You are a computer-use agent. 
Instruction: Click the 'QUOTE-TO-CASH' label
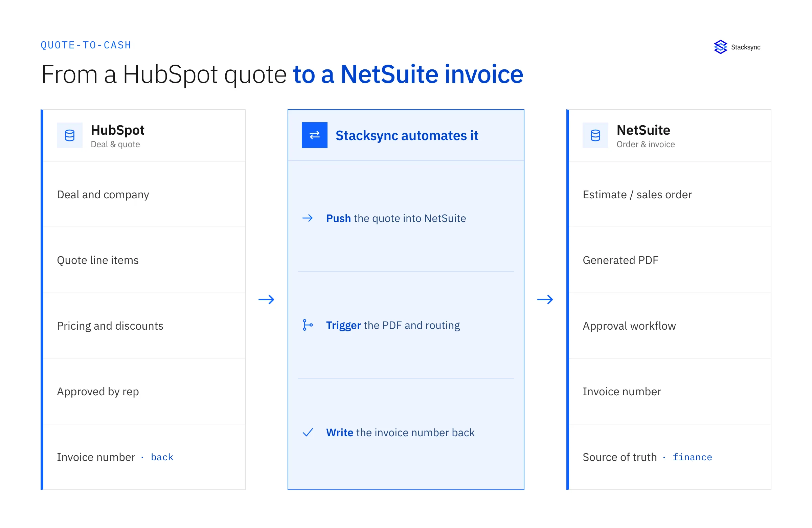point(86,45)
